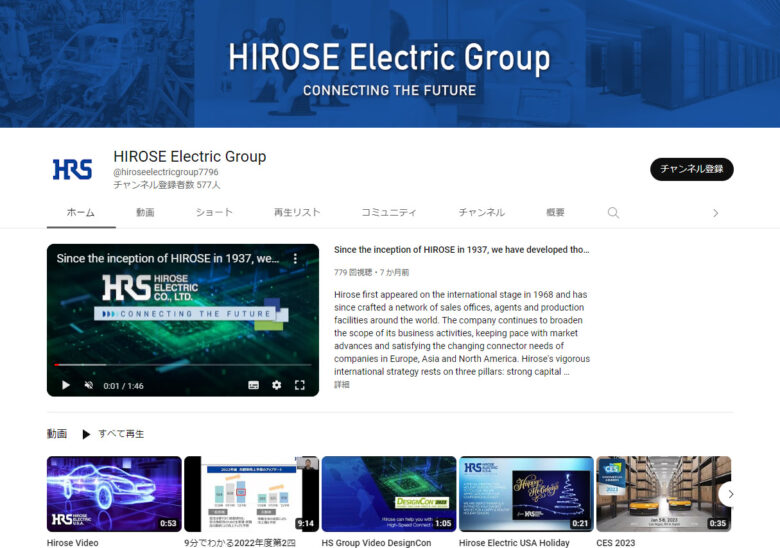Open the 概要 tab
Image resolution: width=780 pixels, height=548 pixels.
555,212
